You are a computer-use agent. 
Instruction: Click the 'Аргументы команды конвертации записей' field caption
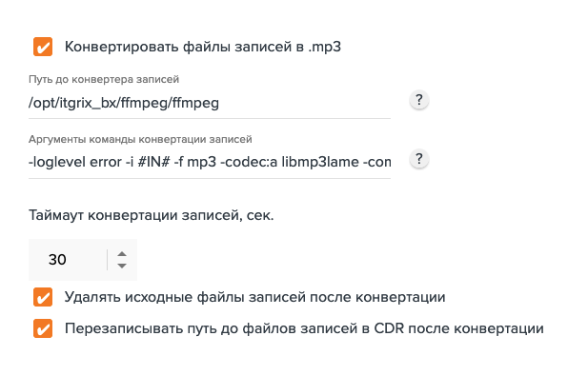click(x=140, y=139)
